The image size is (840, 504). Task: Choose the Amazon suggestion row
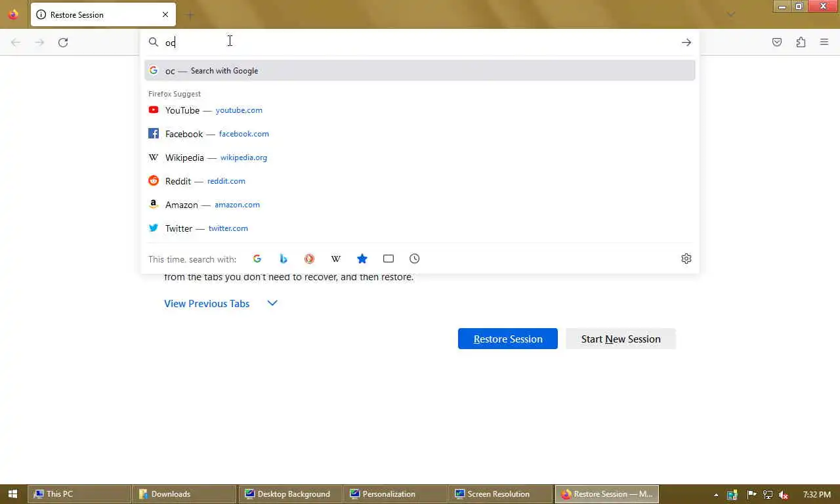tap(420, 205)
